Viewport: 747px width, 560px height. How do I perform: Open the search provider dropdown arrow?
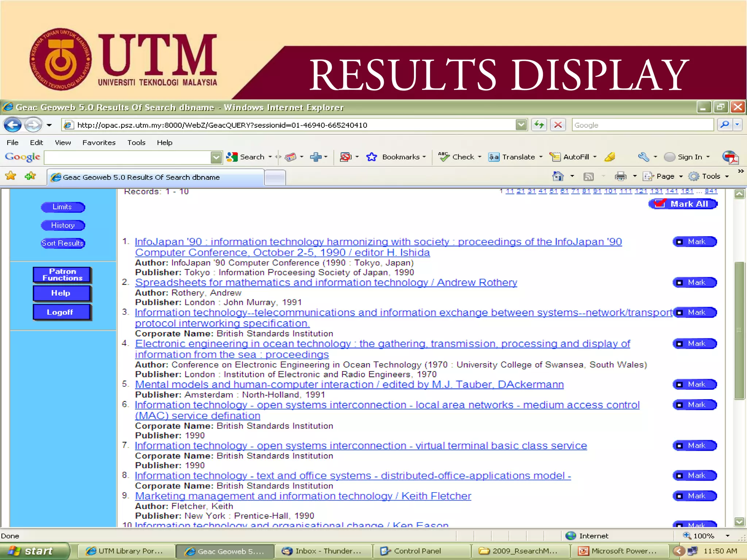737,125
